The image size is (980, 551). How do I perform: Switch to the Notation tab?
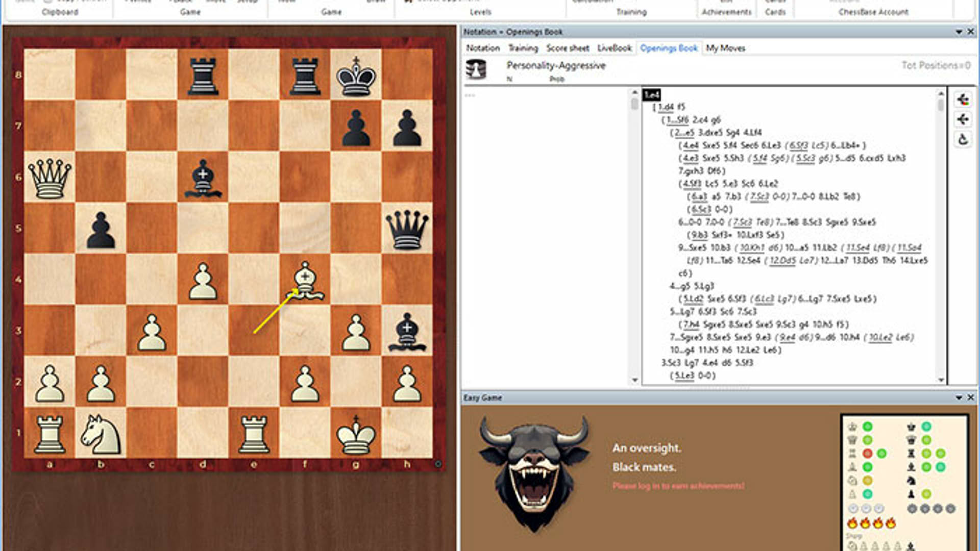click(483, 48)
